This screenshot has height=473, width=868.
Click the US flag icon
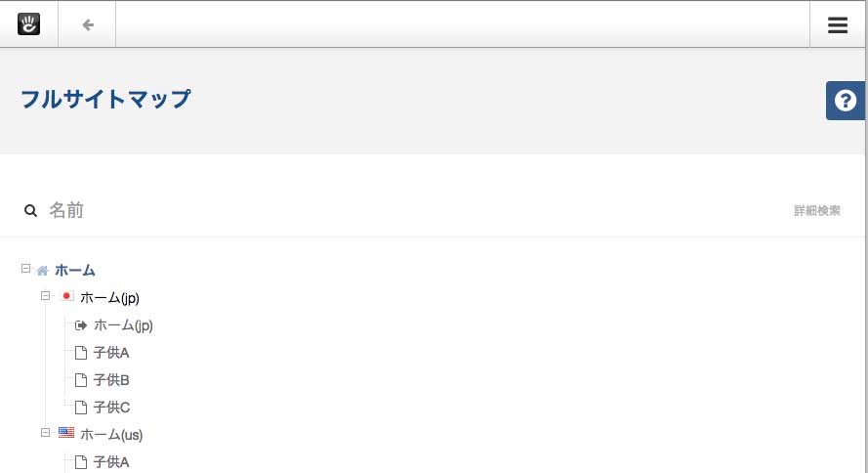click(x=66, y=433)
